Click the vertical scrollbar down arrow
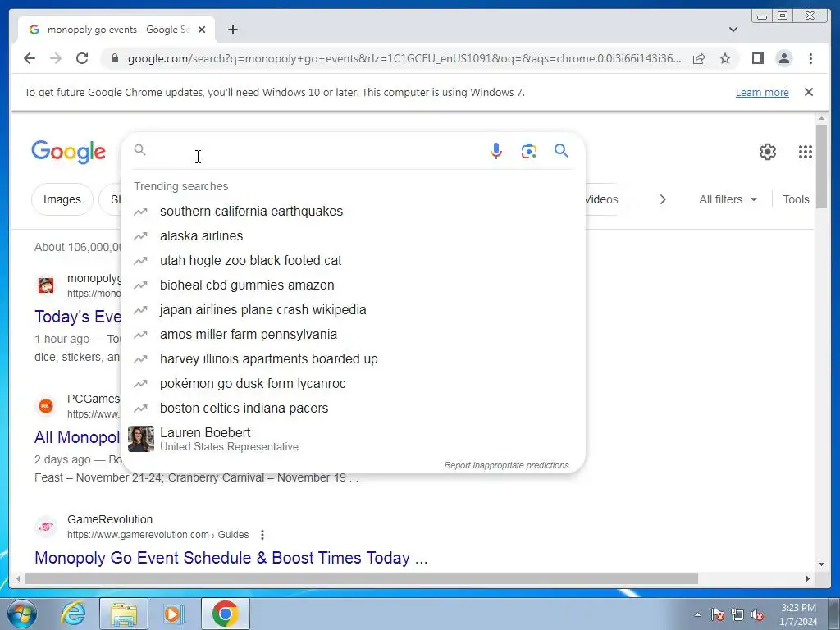The height and width of the screenshot is (630, 840). (821, 564)
